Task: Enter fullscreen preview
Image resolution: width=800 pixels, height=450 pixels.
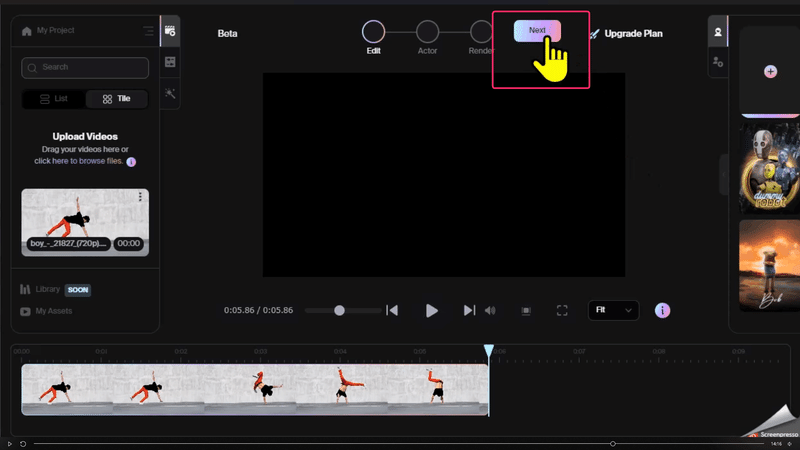Action: pos(562,310)
